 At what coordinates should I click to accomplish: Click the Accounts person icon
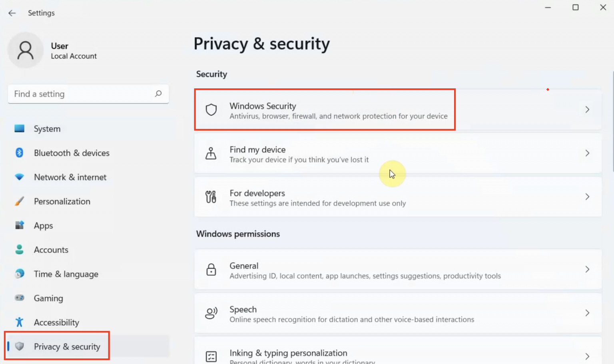(19, 249)
